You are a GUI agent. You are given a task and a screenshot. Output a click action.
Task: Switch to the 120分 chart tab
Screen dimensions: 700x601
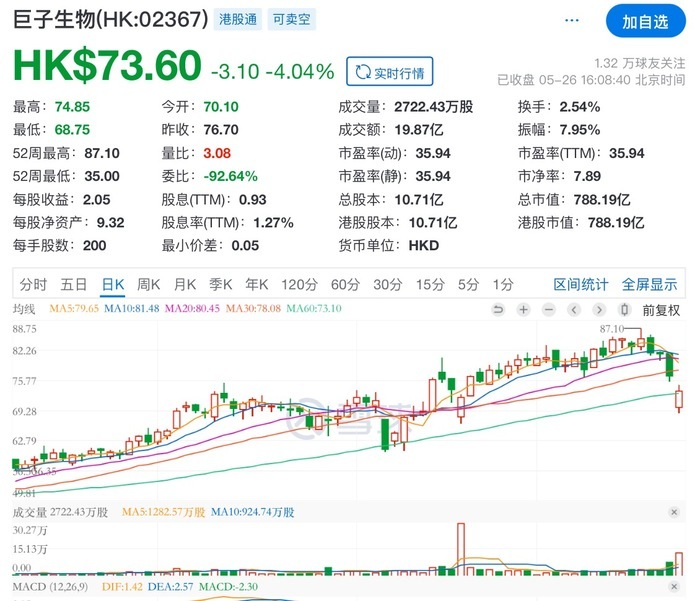(x=299, y=284)
